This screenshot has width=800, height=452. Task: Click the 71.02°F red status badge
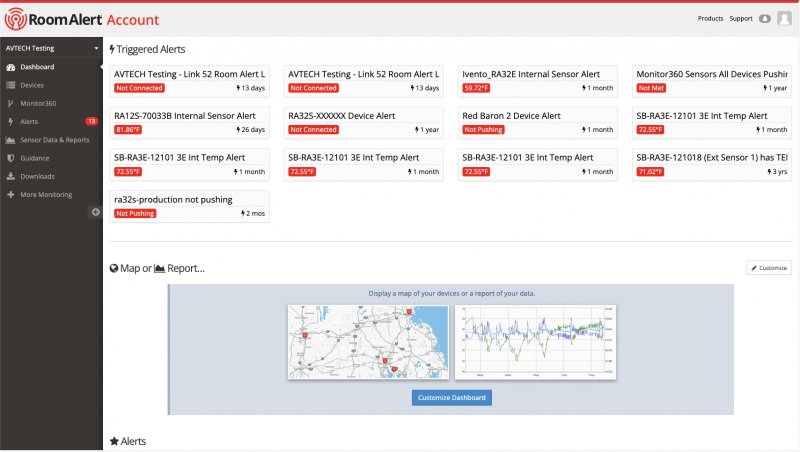(650, 171)
